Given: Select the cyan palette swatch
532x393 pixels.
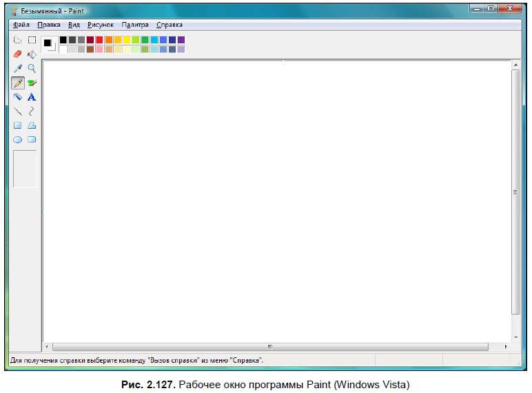Looking at the screenshot, I should pyautogui.click(x=154, y=40).
